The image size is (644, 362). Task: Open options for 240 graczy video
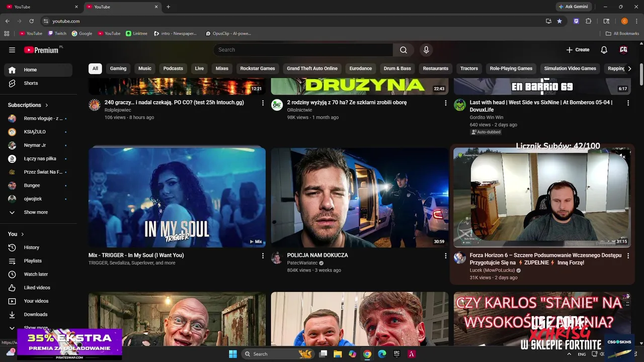pos(263,103)
